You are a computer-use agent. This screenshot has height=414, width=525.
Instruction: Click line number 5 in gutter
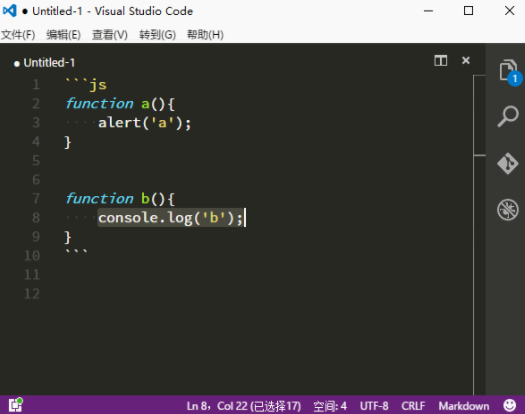[x=36, y=161]
